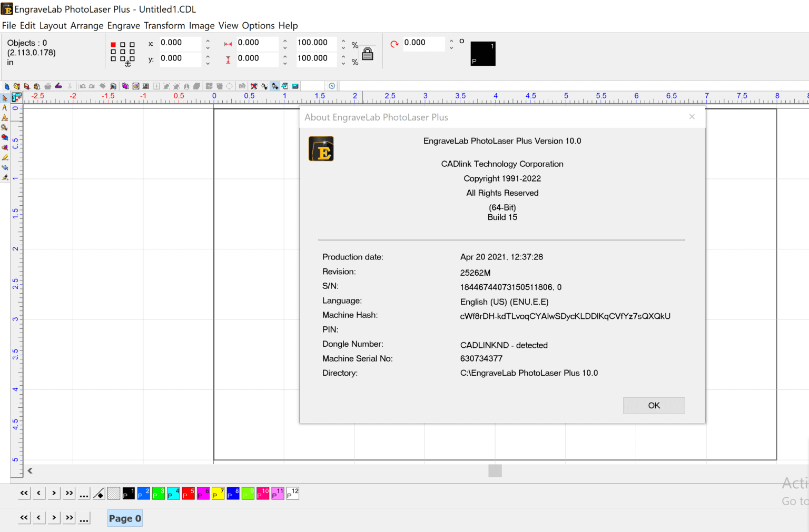Select the orange text-on-path 'A' tool
The width and height of the screenshot is (809, 532).
[x=5, y=118]
